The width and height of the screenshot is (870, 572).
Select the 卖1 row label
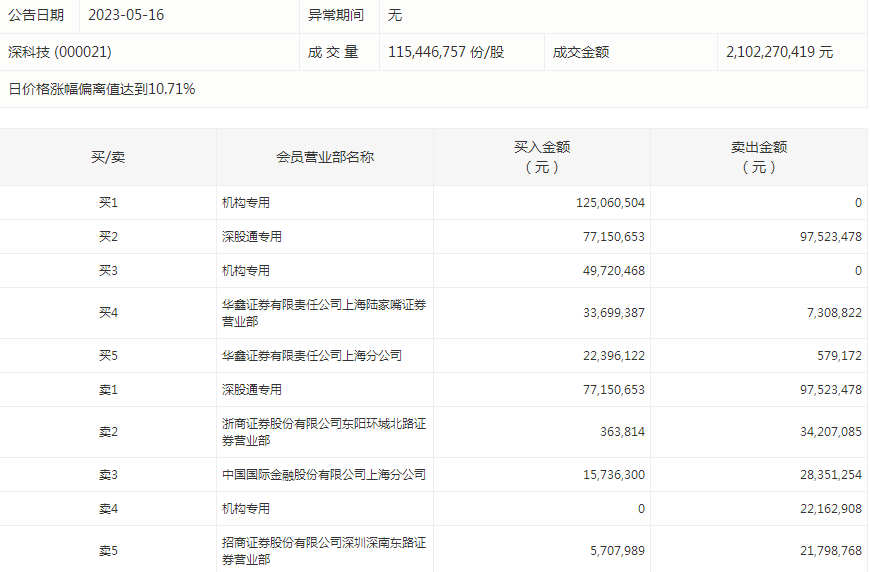point(108,390)
